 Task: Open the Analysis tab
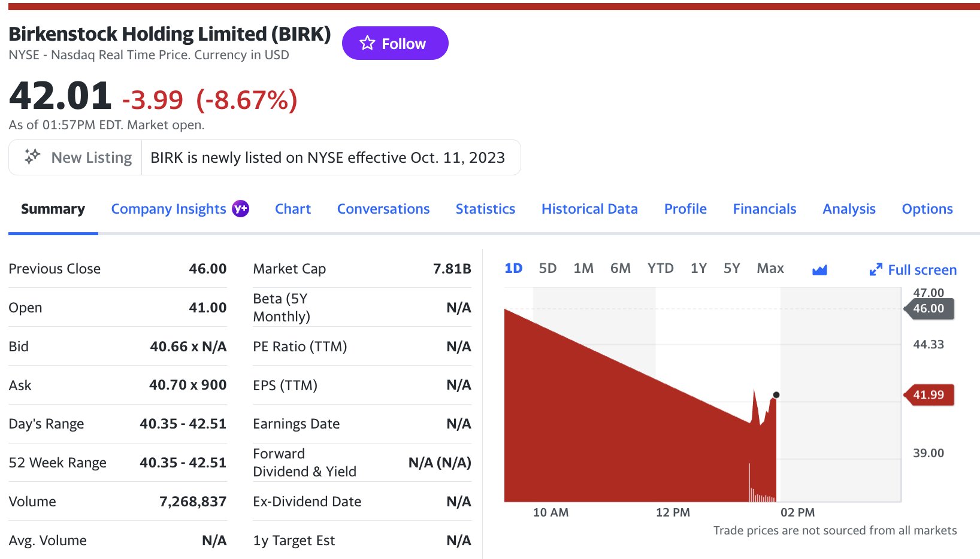coord(849,209)
